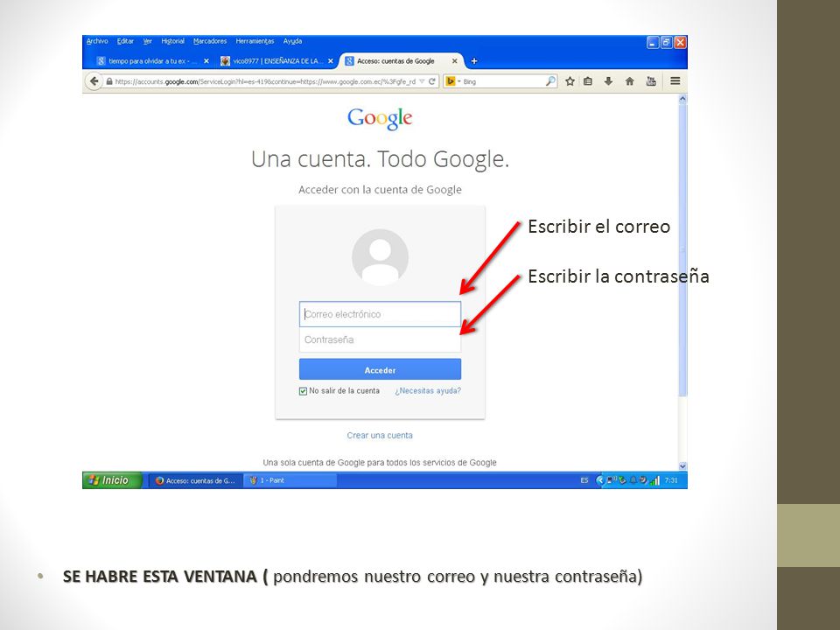Click 'Una cuenta. Todo Google.' heading
This screenshot has width=840, height=630.
click(380, 159)
